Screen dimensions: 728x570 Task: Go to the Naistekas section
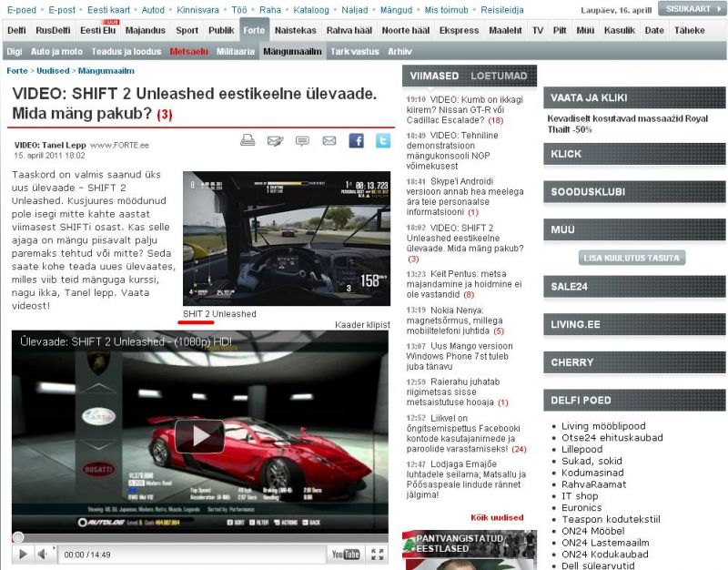point(295,30)
